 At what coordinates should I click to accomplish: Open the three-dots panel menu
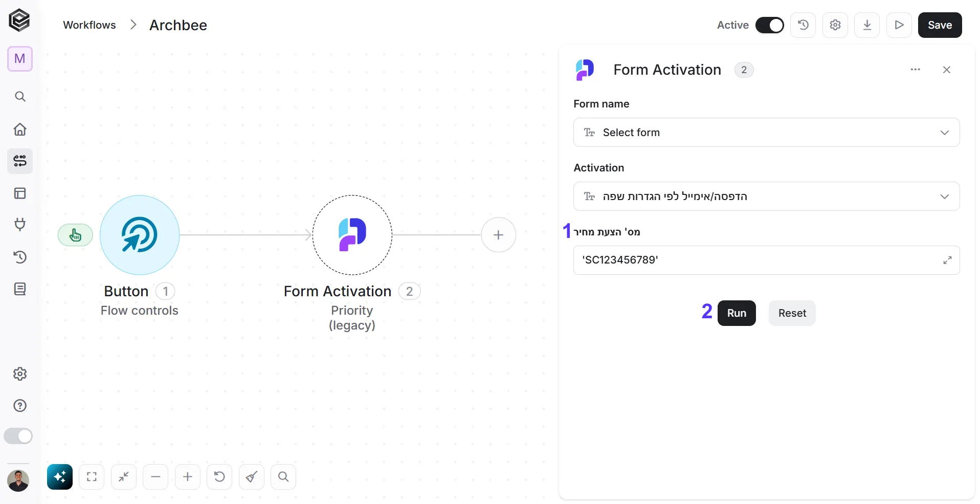pos(916,70)
